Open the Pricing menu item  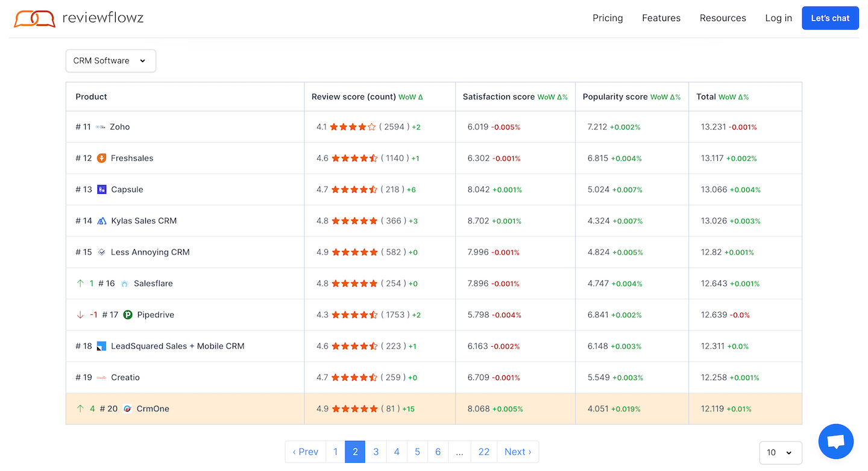pos(608,18)
